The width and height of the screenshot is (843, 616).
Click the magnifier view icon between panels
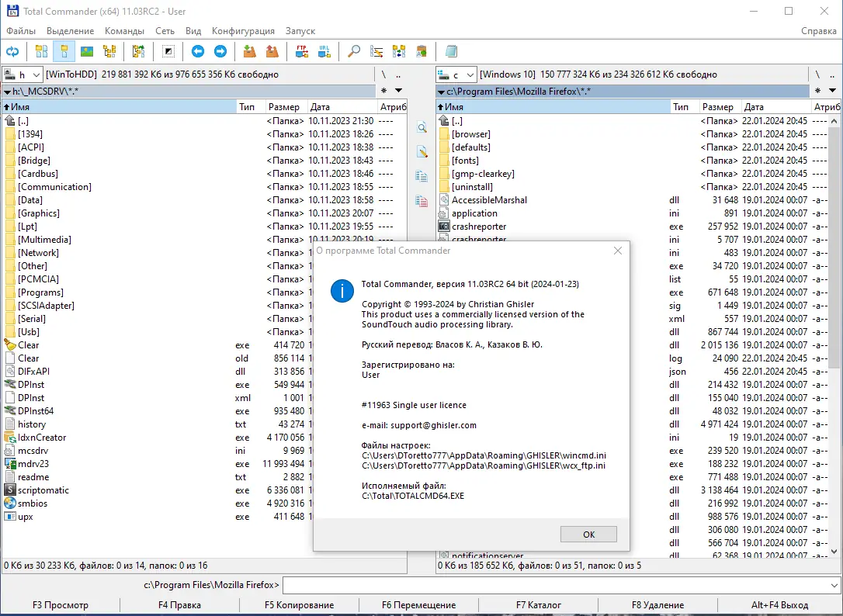421,127
